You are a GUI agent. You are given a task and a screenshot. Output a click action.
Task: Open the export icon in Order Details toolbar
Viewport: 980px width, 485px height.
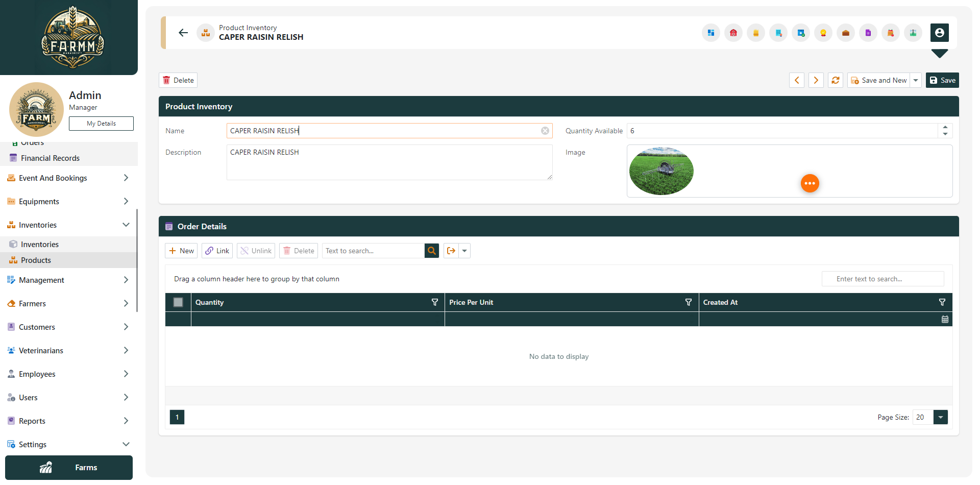[451, 251]
